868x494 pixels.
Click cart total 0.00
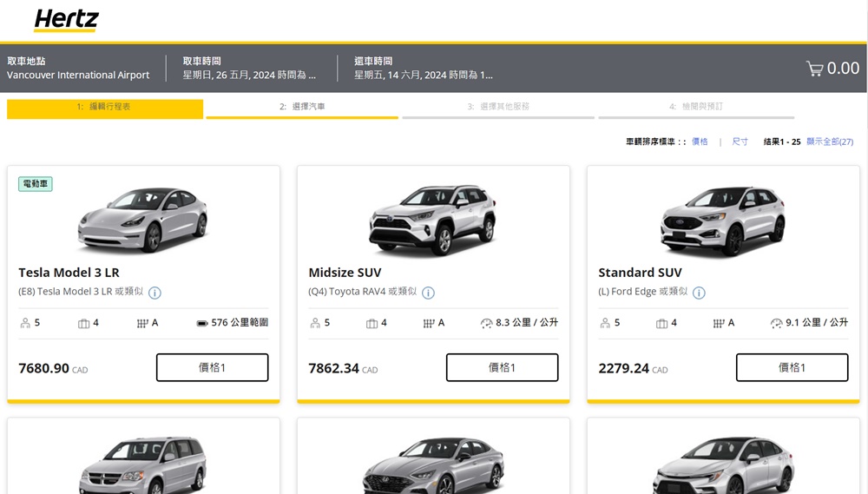click(x=843, y=68)
